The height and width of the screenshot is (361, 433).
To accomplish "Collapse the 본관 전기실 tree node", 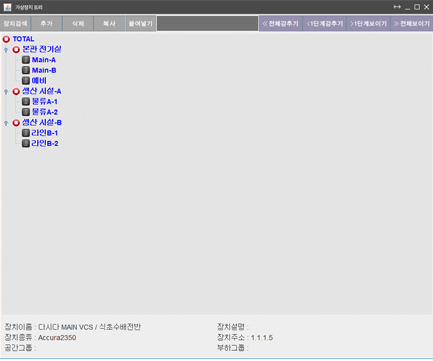I will click(x=6, y=50).
